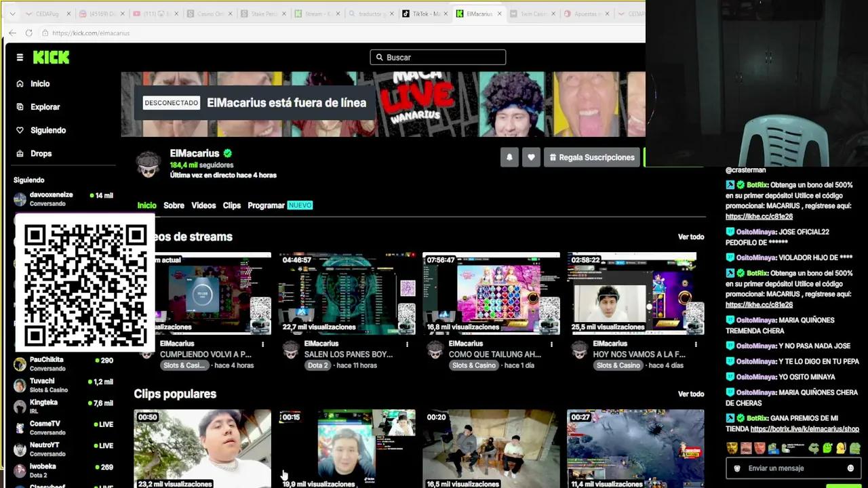The image size is (868, 488).
Task: Click in the Buscar search field
Action: [x=438, y=58]
